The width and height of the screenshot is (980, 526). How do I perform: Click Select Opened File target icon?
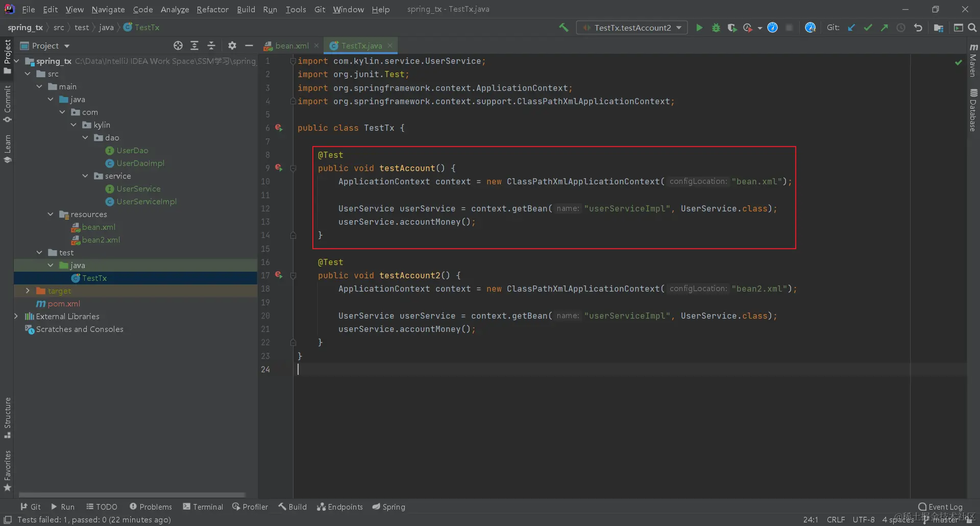(178, 45)
